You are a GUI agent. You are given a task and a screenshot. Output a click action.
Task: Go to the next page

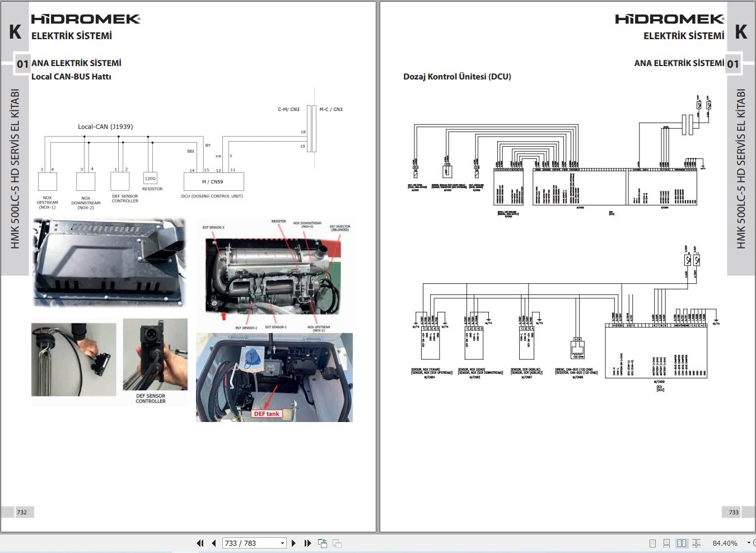click(x=293, y=543)
